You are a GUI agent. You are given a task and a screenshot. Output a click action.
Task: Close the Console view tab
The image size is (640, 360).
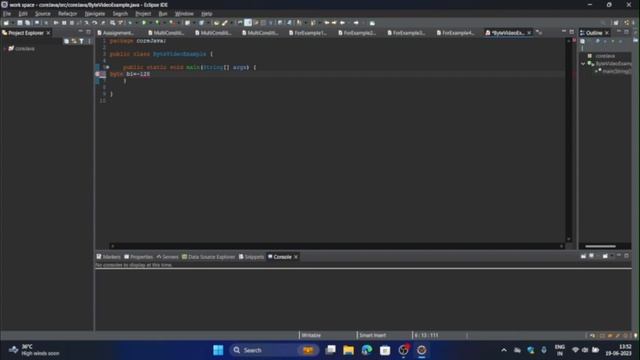click(x=296, y=257)
